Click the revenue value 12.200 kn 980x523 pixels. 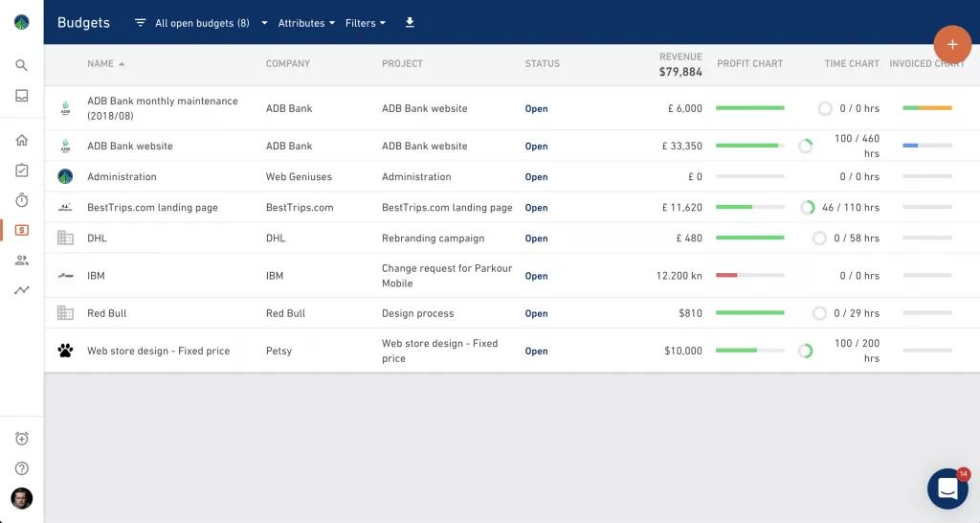pyautogui.click(x=679, y=275)
